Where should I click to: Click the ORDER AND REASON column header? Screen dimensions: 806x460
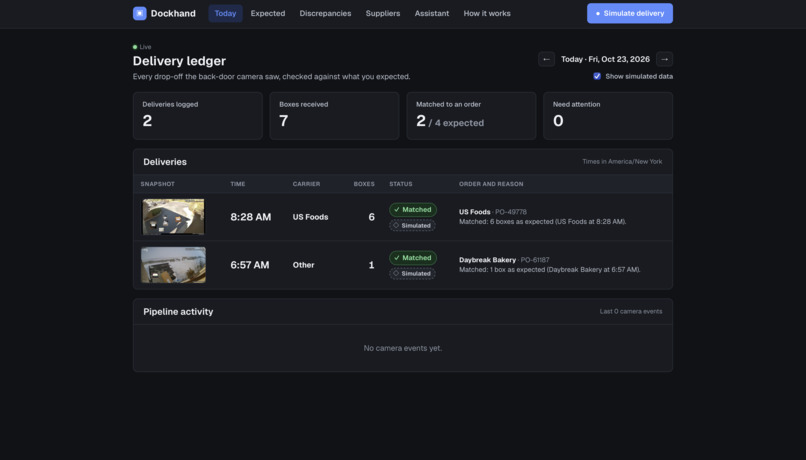[491, 184]
